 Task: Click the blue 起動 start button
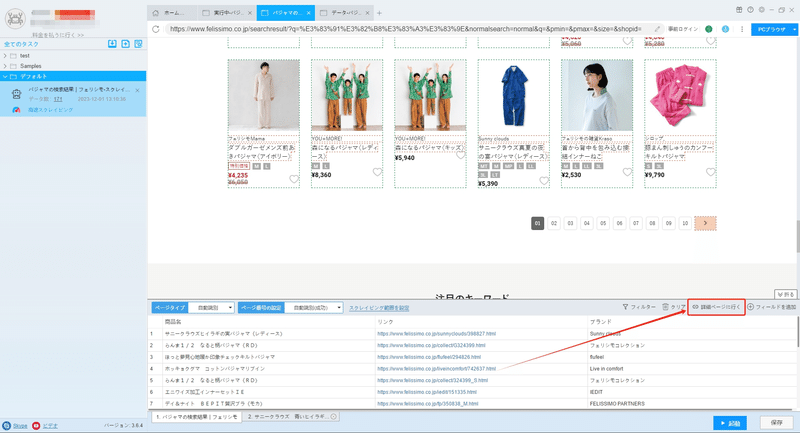[730, 423]
